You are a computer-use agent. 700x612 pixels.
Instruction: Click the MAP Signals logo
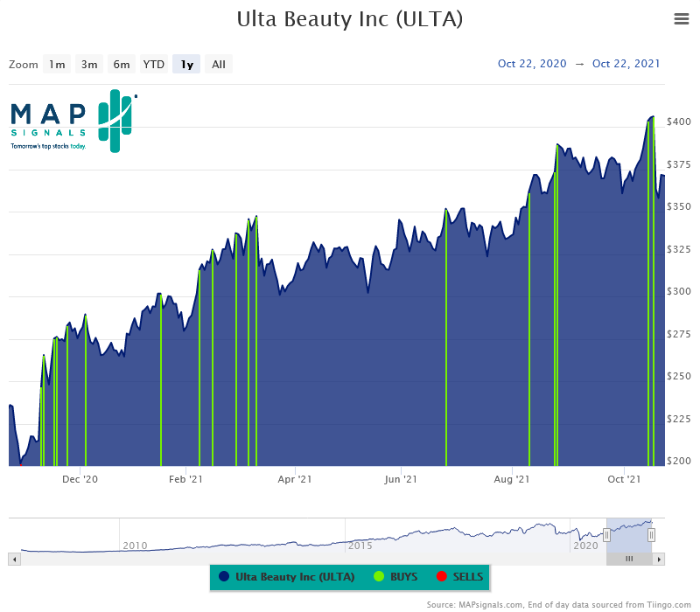[73, 121]
